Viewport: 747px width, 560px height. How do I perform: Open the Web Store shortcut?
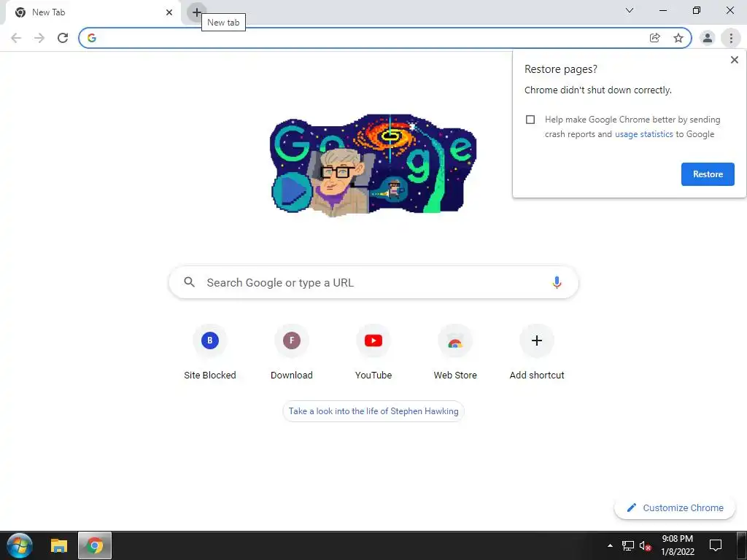455,351
